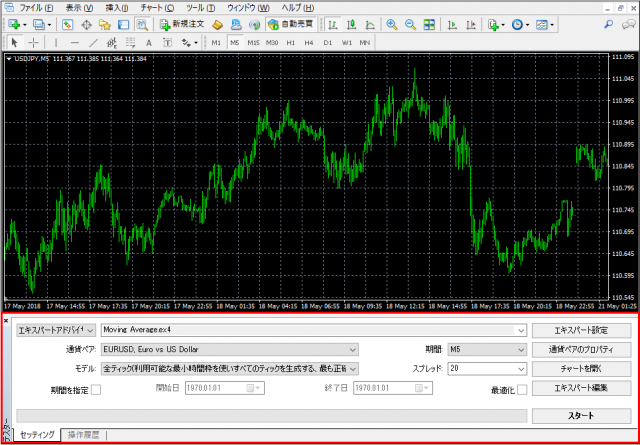The image size is (640, 445).
Task: Check the 期間を指定 checkbox
Action: pos(96,390)
